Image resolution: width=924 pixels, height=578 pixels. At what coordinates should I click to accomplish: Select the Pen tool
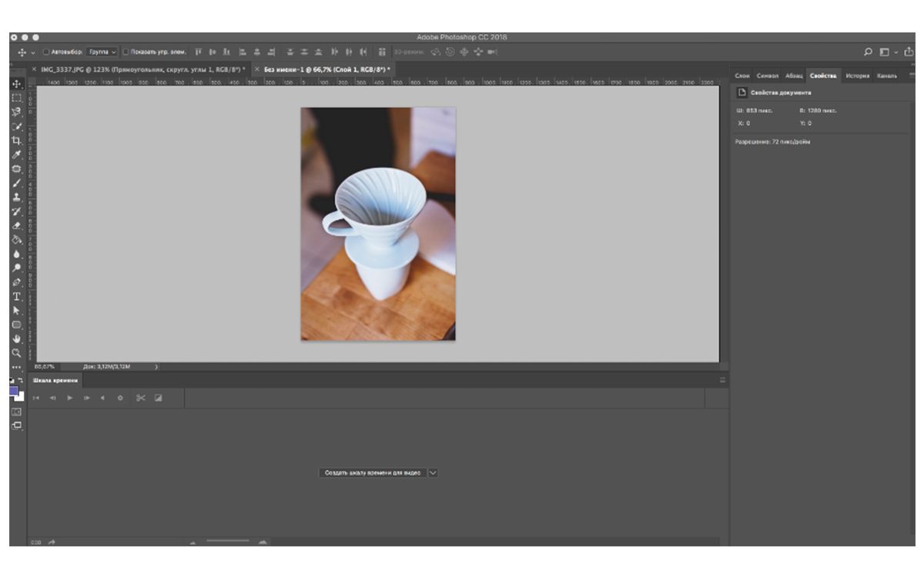[16, 282]
